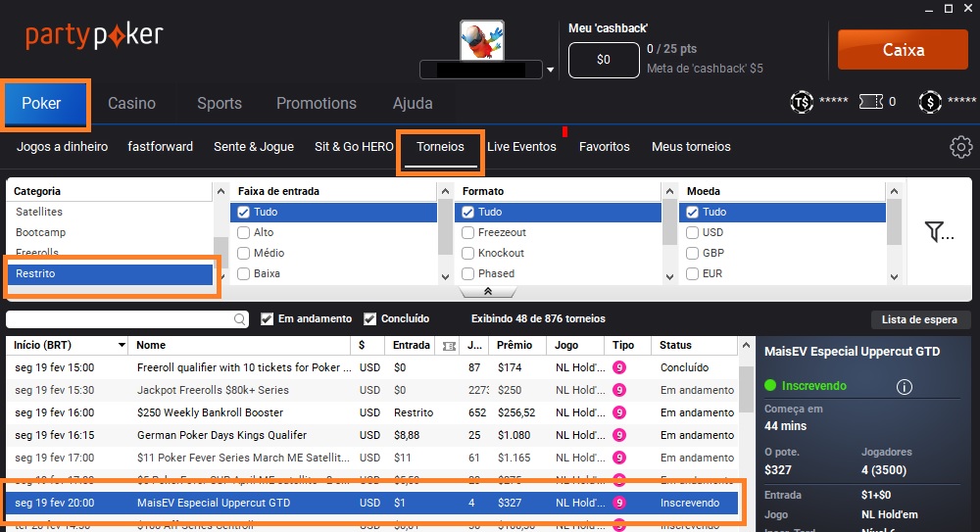This screenshot has height=532, width=980.
Task: Sort by Início (BRT) column dropdown
Action: pos(122,345)
